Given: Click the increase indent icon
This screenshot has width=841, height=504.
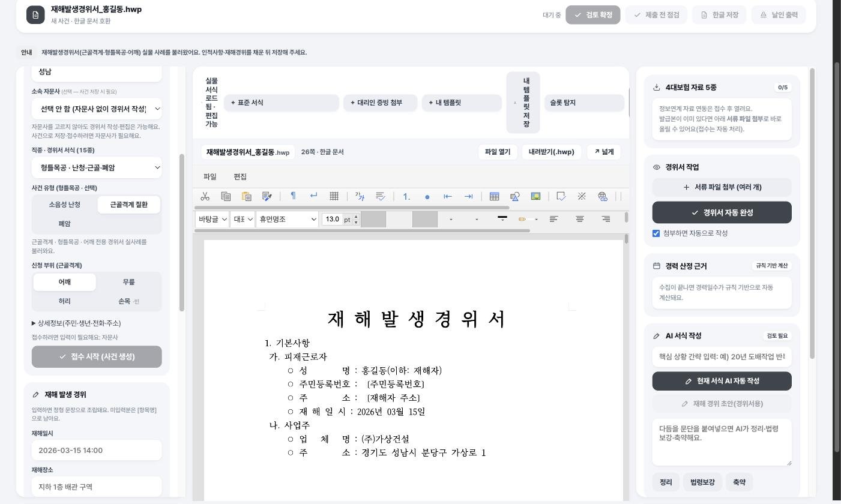Looking at the screenshot, I should point(469,196).
